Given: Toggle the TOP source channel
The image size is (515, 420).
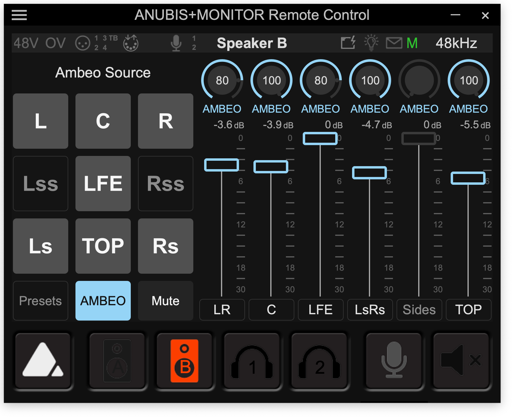Looking at the screenshot, I should pyautogui.click(x=103, y=246).
